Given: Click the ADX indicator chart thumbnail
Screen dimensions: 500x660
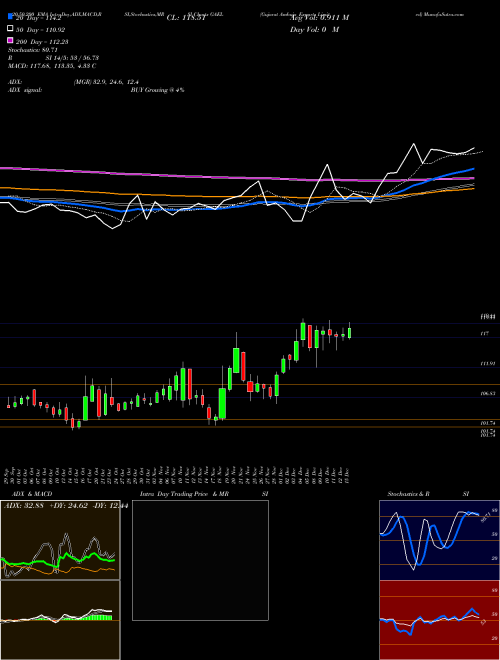Looking at the screenshot, I should pos(60,540).
